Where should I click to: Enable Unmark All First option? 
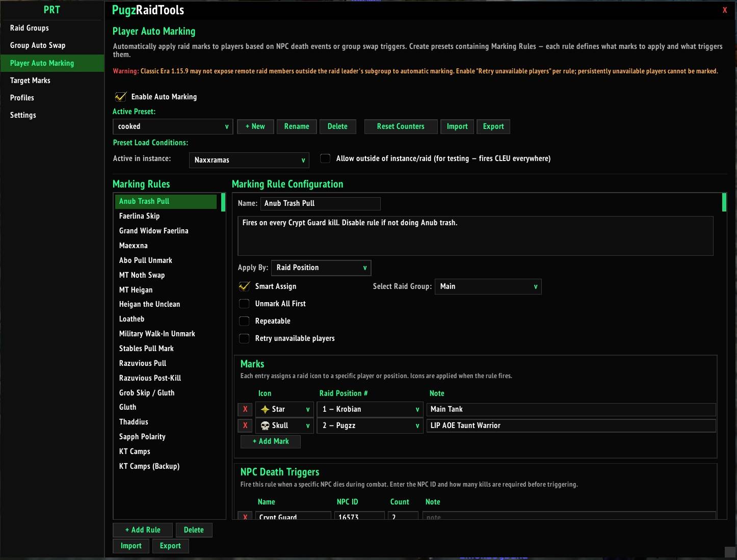click(244, 304)
